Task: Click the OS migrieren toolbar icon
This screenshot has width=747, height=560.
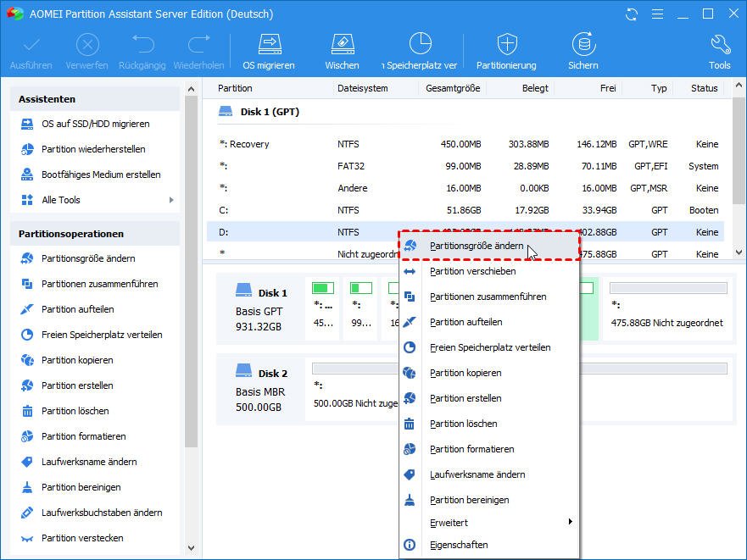Action: click(269, 51)
